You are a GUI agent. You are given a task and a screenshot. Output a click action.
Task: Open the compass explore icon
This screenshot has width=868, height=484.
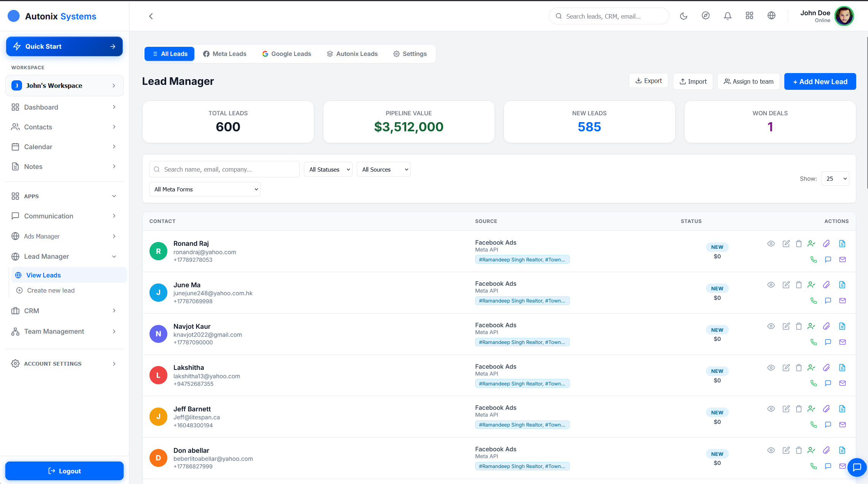tap(706, 16)
